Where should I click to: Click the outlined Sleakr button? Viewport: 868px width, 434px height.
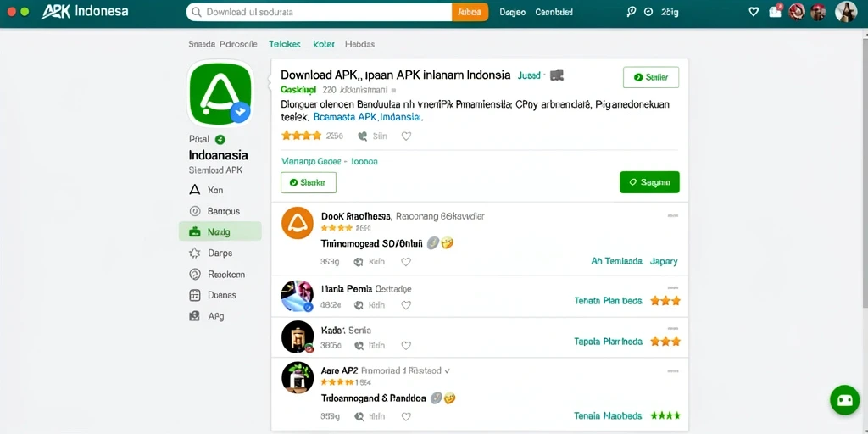click(309, 182)
